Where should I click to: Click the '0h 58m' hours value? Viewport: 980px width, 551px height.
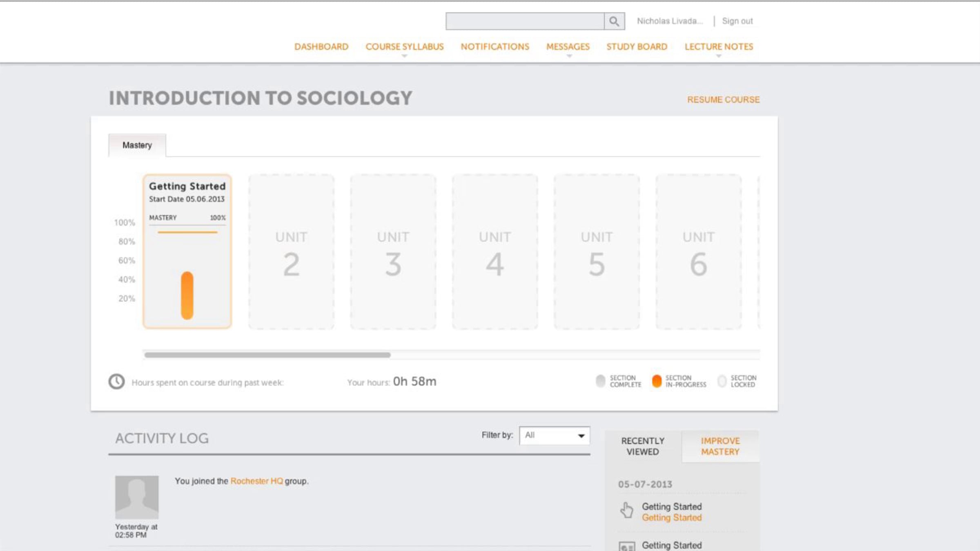pos(414,381)
